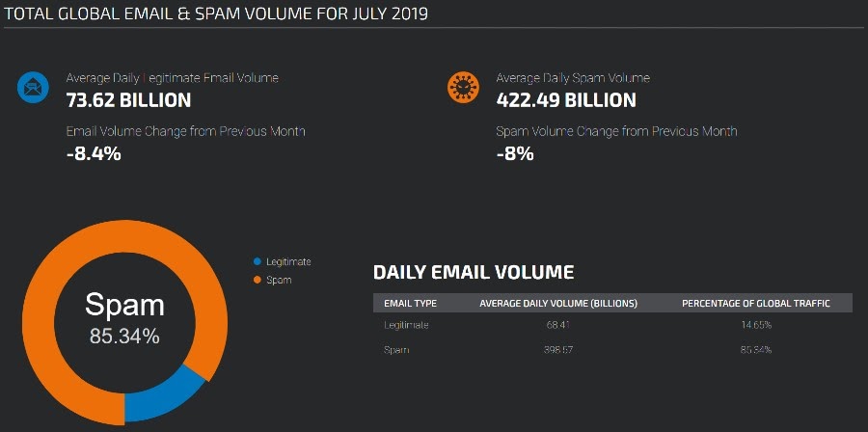868x432 pixels.
Task: Toggle the Legitimate legend label
Action: point(288,261)
